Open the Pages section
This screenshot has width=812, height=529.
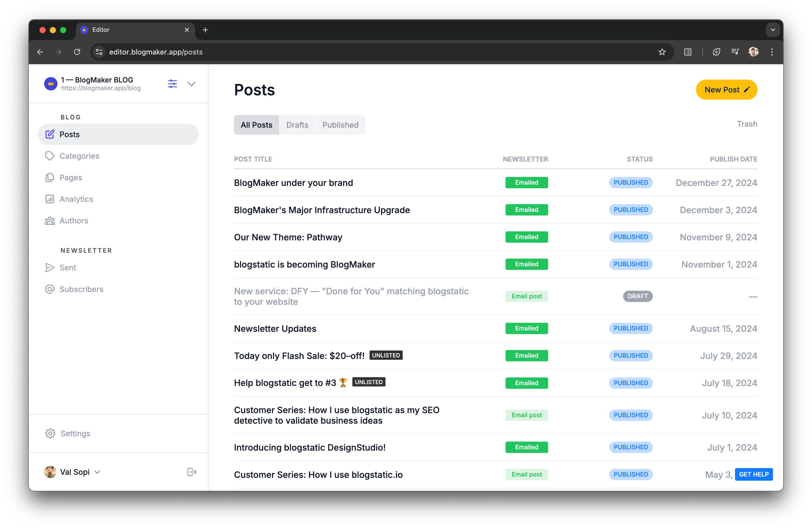50,177
